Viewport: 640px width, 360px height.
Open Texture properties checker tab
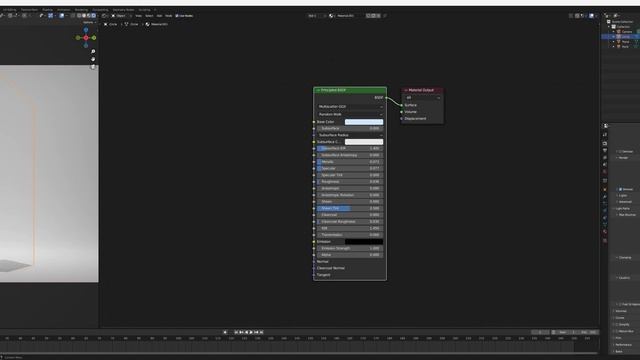pyautogui.click(x=605, y=240)
